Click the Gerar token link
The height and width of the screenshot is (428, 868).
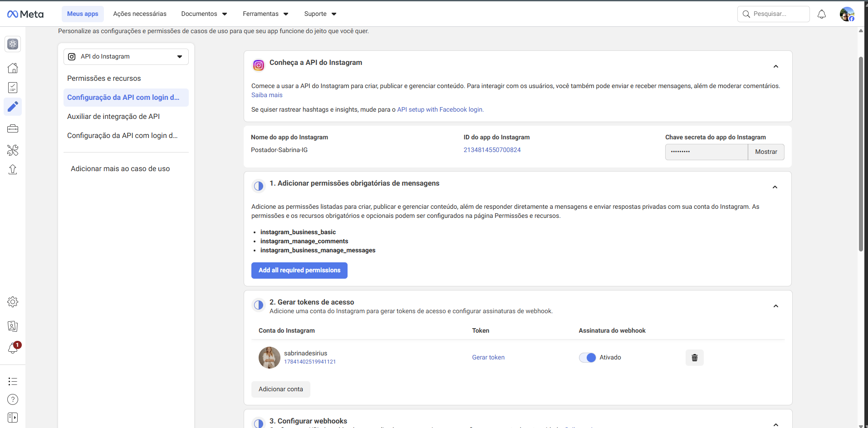click(488, 358)
